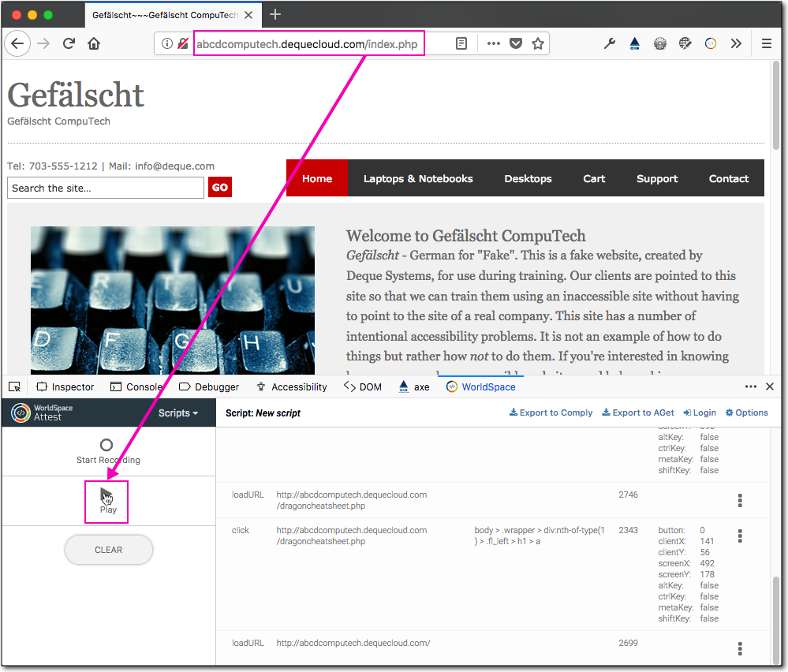
Task: Click the CLEAR button
Action: 109,550
